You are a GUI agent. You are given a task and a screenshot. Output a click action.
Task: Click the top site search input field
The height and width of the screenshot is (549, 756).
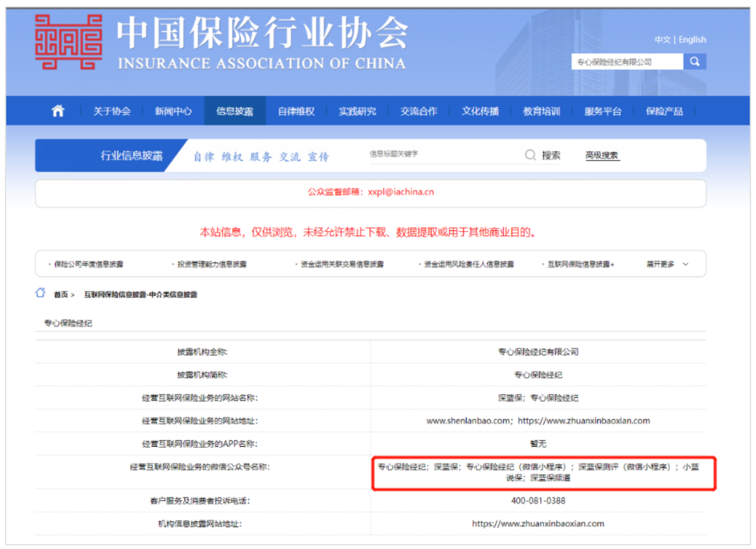[627, 62]
